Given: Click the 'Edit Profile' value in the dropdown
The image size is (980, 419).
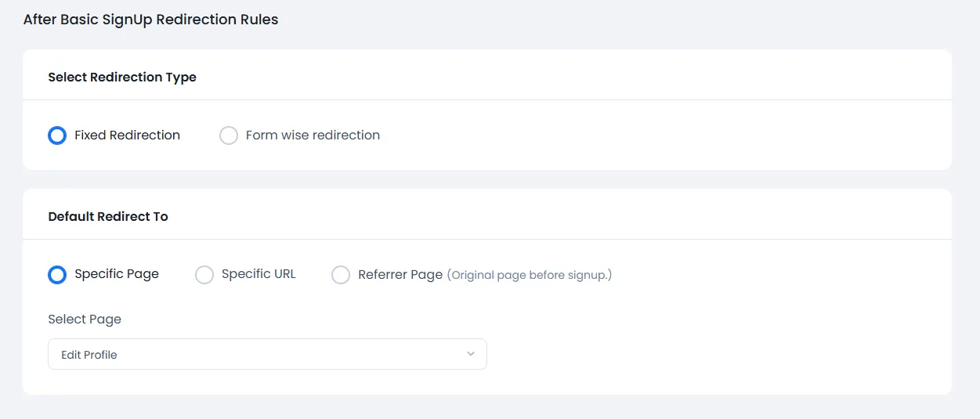Looking at the screenshot, I should point(89,355).
